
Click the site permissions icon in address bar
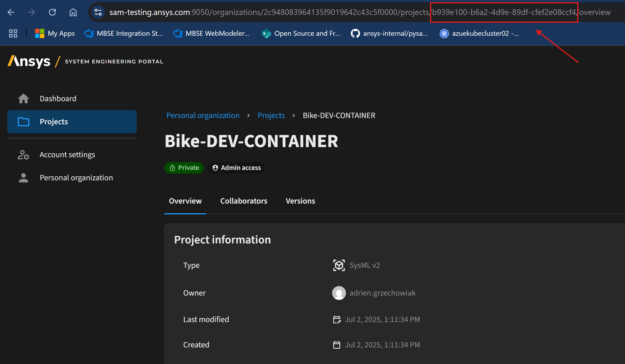pyautogui.click(x=98, y=12)
